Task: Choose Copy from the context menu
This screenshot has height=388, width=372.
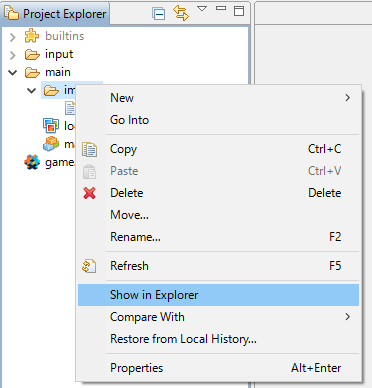Action: 218,149
